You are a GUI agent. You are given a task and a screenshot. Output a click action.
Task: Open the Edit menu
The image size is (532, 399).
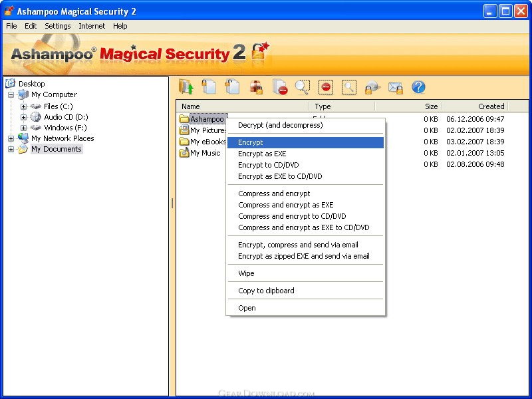pos(31,26)
